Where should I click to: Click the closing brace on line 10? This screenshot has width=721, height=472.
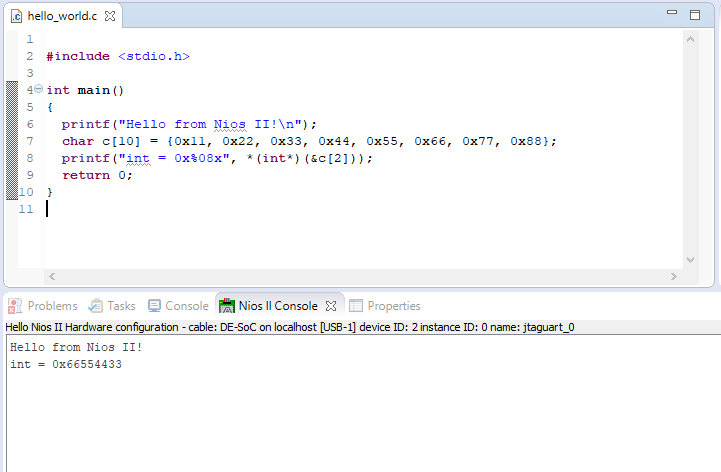[50, 192]
